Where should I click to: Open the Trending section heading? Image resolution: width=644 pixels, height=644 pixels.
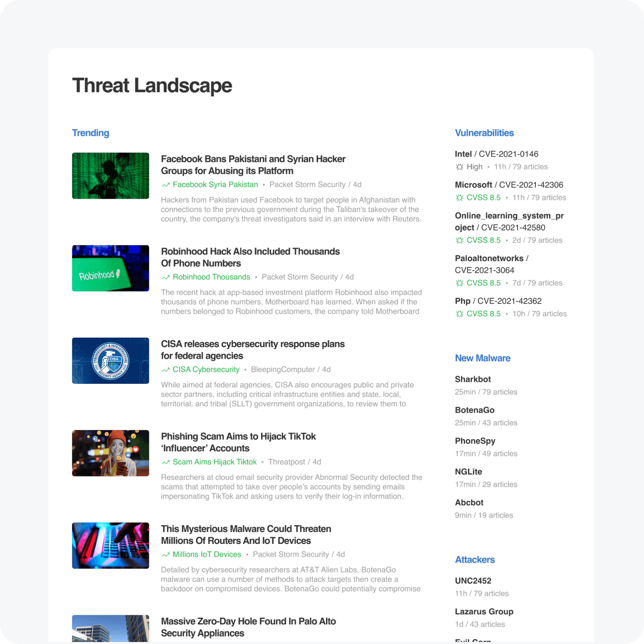pos(91,133)
